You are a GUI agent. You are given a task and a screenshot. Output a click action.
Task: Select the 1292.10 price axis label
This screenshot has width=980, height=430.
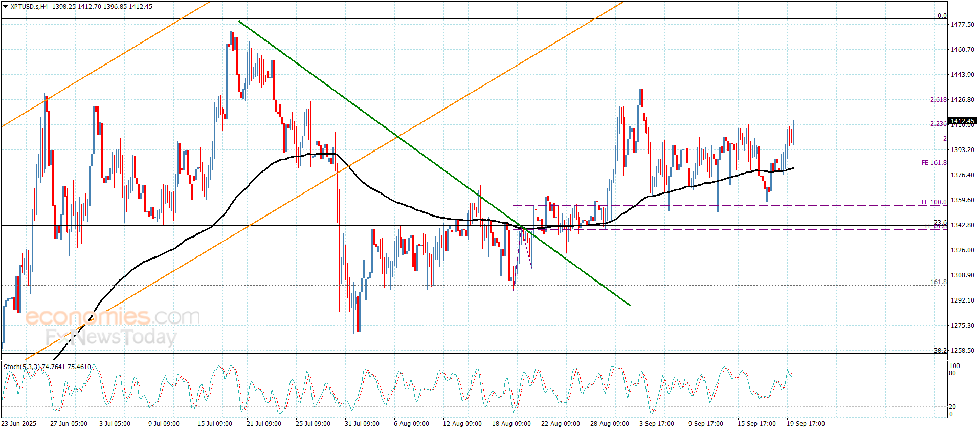[963, 300]
